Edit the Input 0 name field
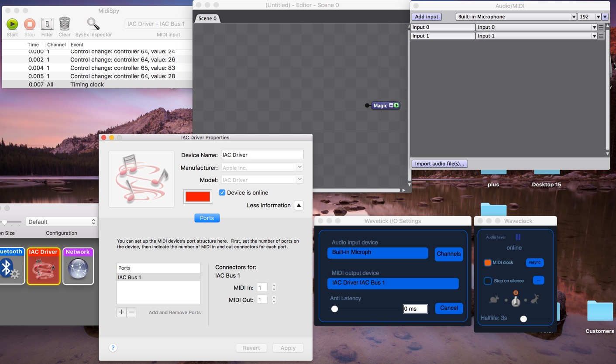The image size is (616, 364). (x=443, y=27)
